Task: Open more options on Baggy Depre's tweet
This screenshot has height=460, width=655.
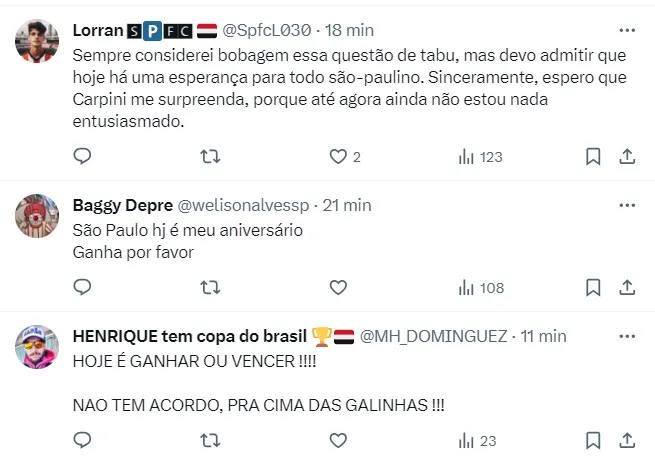Action: pyautogui.click(x=627, y=205)
